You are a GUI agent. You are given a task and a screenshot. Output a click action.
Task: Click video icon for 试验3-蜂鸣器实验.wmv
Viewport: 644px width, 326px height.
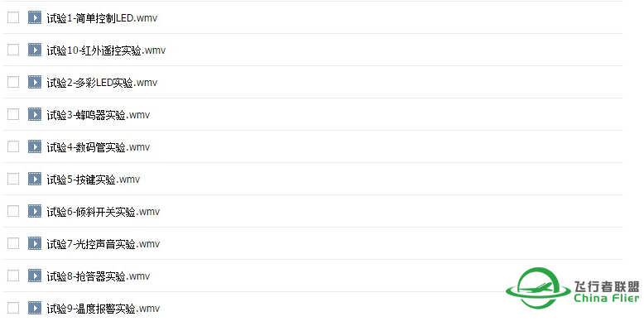click(x=35, y=114)
